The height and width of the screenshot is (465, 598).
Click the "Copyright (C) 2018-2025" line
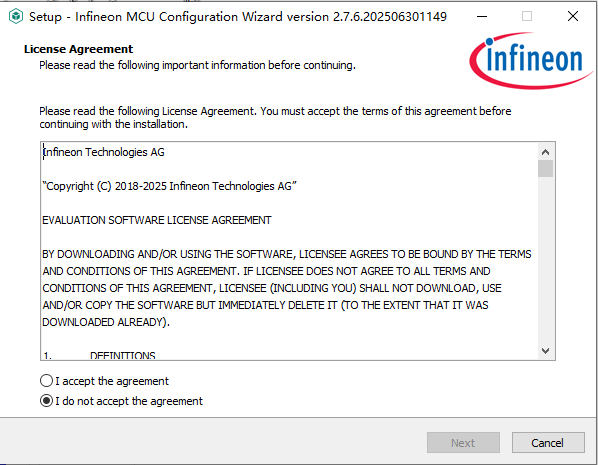click(169, 186)
